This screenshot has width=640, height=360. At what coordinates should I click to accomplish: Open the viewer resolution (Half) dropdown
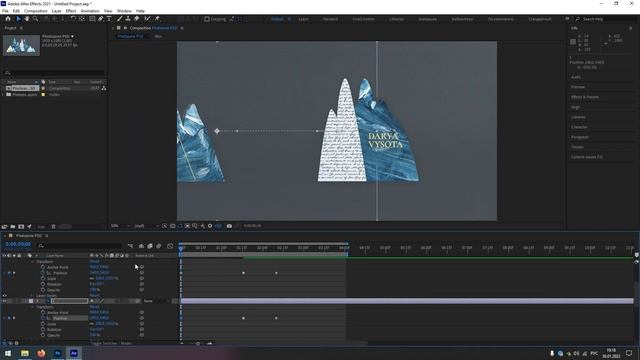(146, 226)
